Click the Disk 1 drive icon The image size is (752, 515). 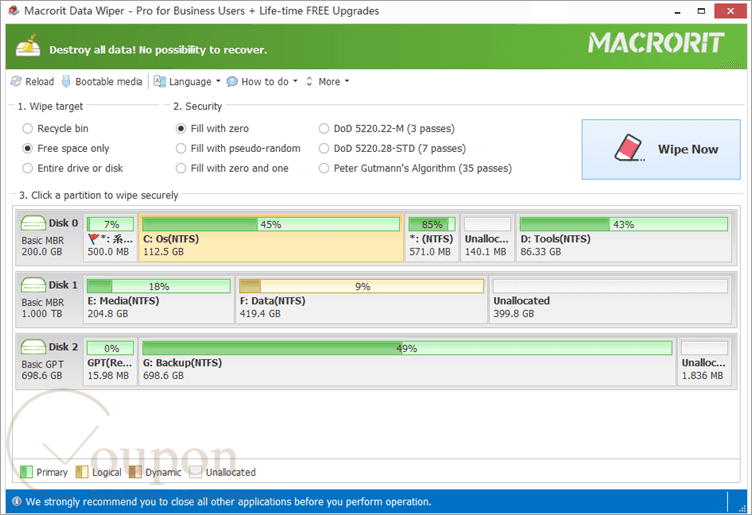coord(33,285)
